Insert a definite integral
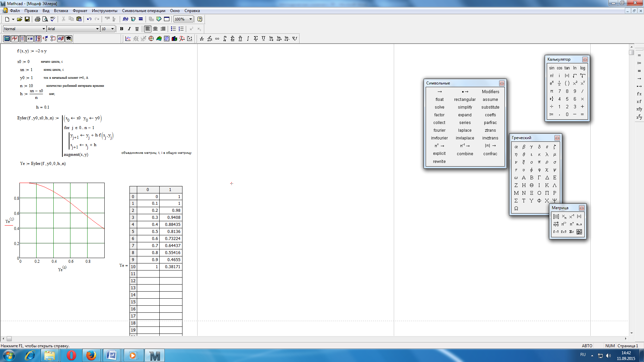644x362 pixels. tap(225, 39)
